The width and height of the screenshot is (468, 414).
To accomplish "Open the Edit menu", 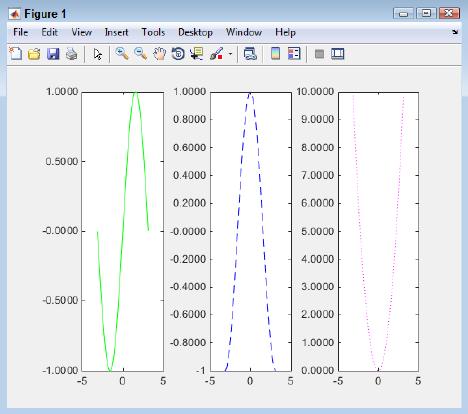I will coord(49,32).
